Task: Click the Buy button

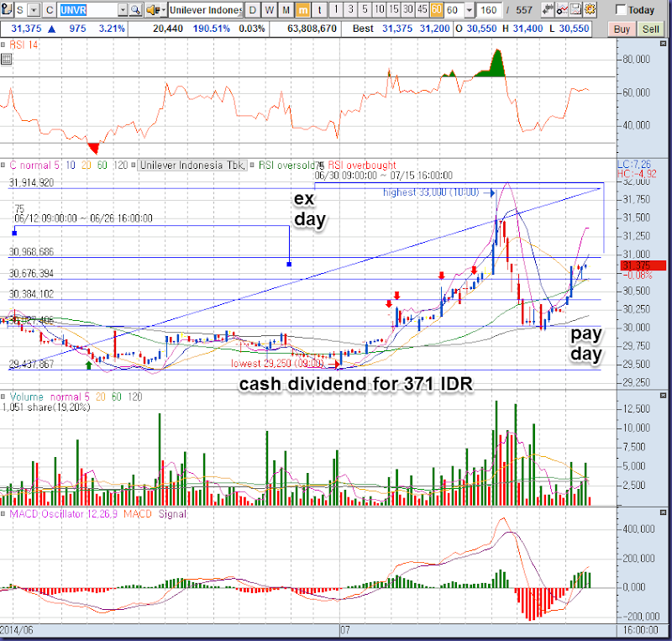Action: (622, 29)
